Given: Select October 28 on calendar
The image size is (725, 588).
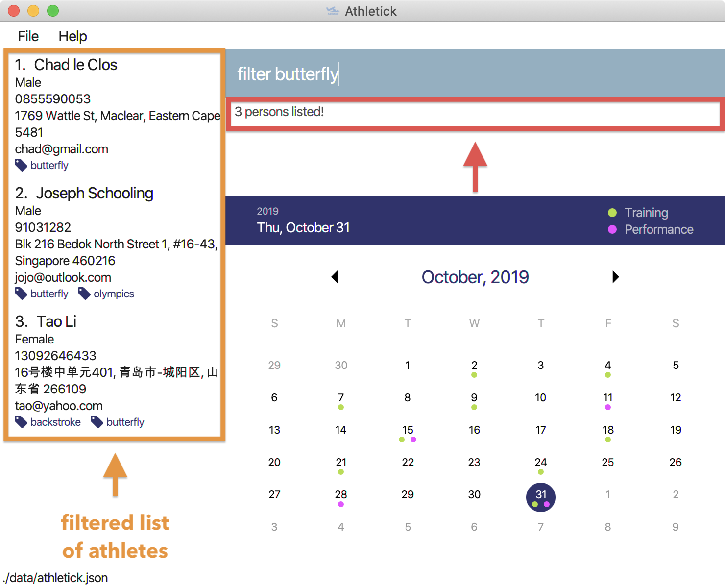Looking at the screenshot, I should pos(341,495).
